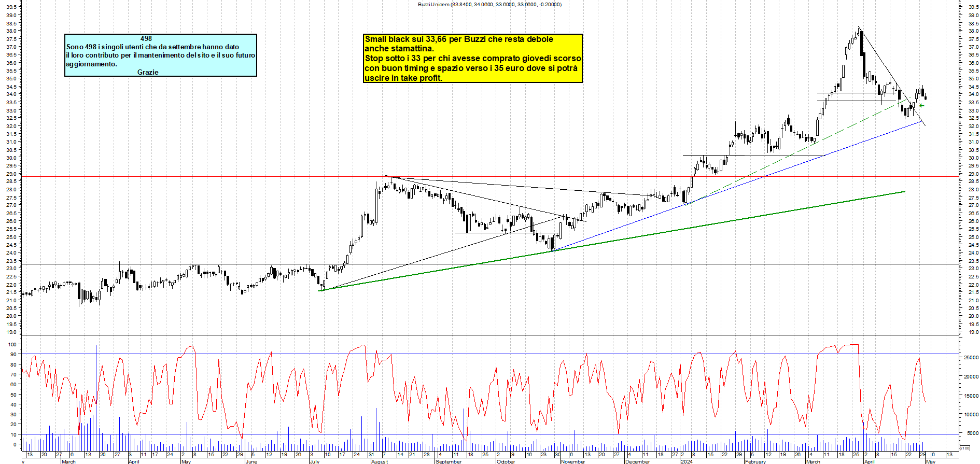The width and height of the screenshot is (980, 464).
Task: Click the 'February' month label
Action: coord(755,461)
